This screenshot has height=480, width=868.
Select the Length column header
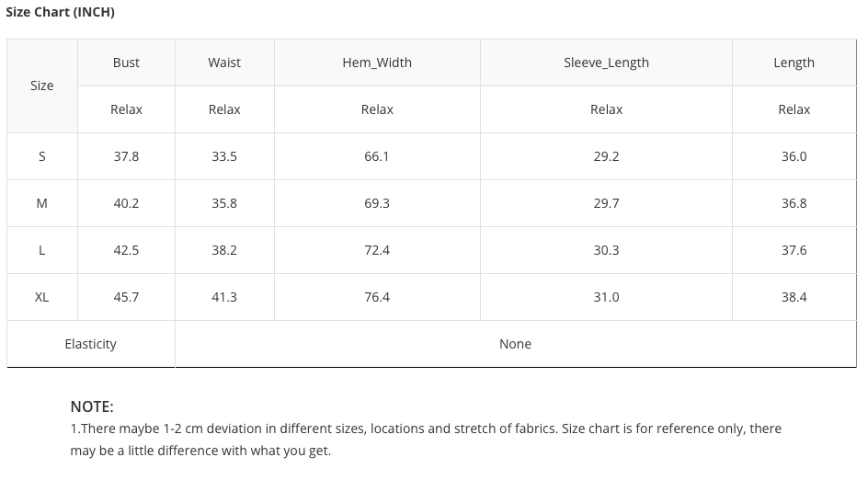coord(794,63)
